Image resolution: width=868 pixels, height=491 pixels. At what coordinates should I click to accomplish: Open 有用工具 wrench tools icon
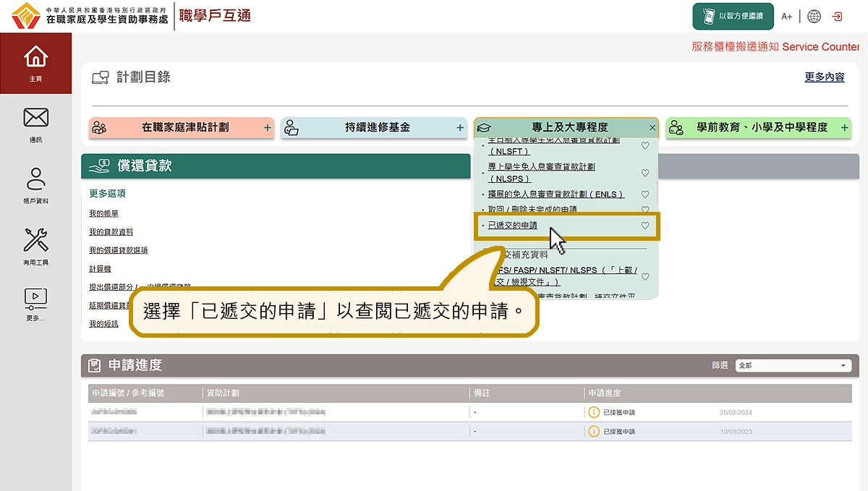pos(35,244)
